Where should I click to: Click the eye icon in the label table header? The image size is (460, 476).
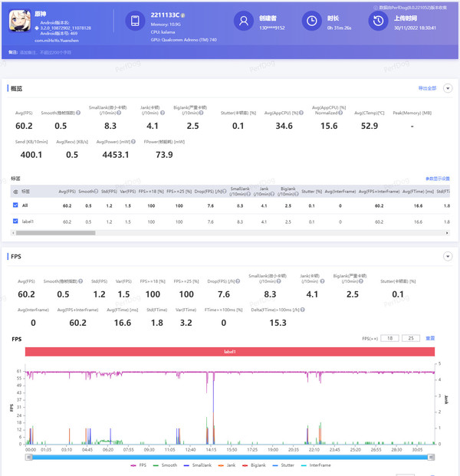click(16, 191)
